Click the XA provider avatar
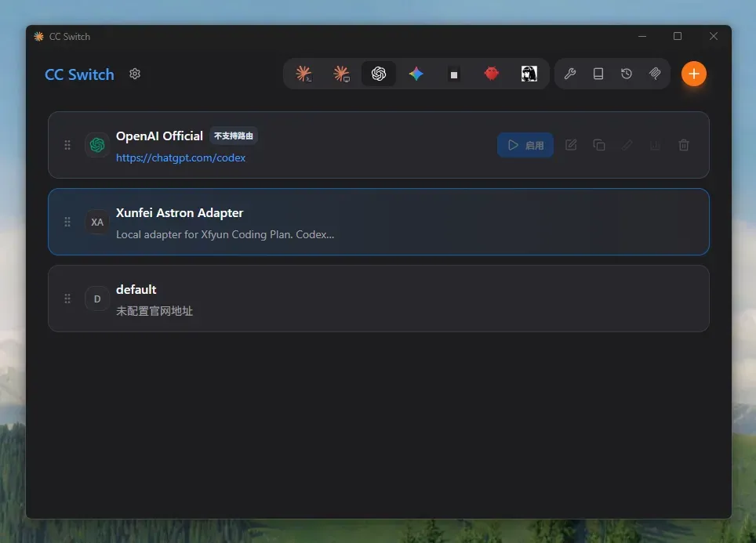 pos(97,222)
